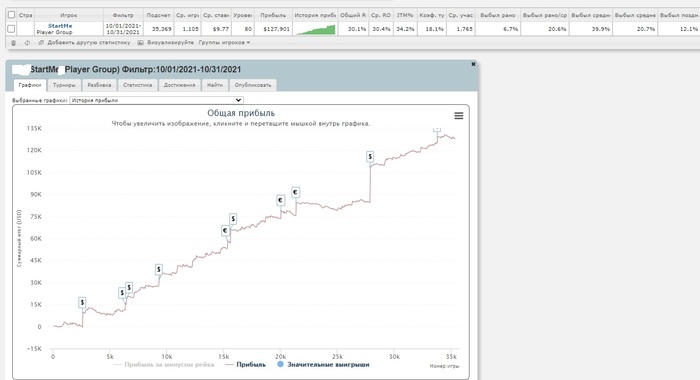
Task: Click 'Добавить другую статистику' link
Action: pyautogui.click(x=89, y=42)
